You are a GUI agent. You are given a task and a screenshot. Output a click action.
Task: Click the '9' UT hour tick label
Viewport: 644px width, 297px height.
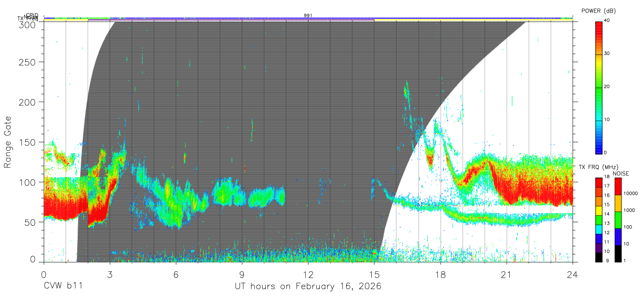coord(242,273)
